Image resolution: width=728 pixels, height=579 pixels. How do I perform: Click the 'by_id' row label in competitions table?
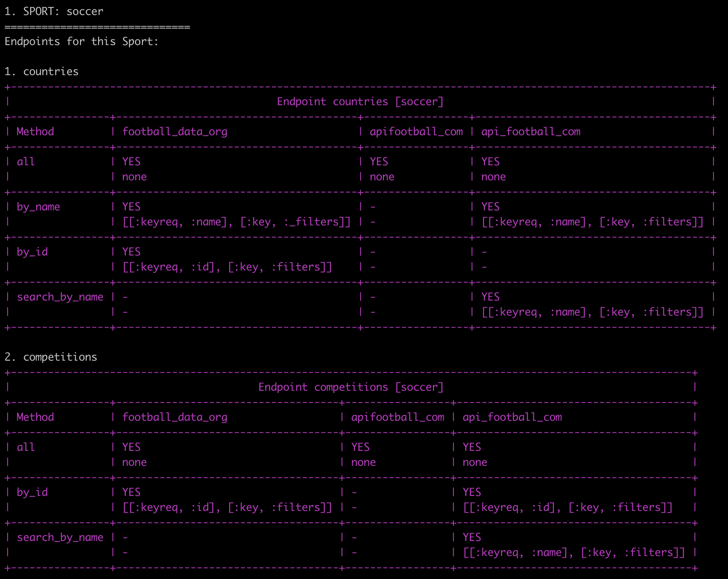click(x=32, y=492)
